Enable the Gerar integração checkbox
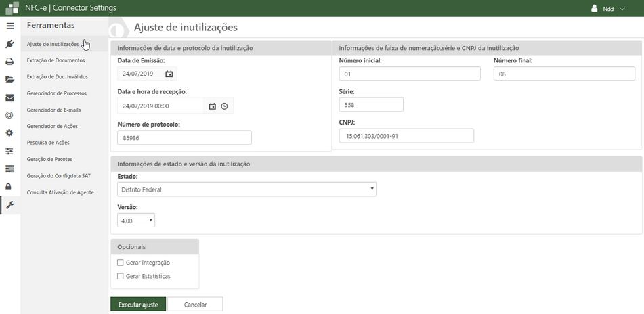 click(x=121, y=263)
